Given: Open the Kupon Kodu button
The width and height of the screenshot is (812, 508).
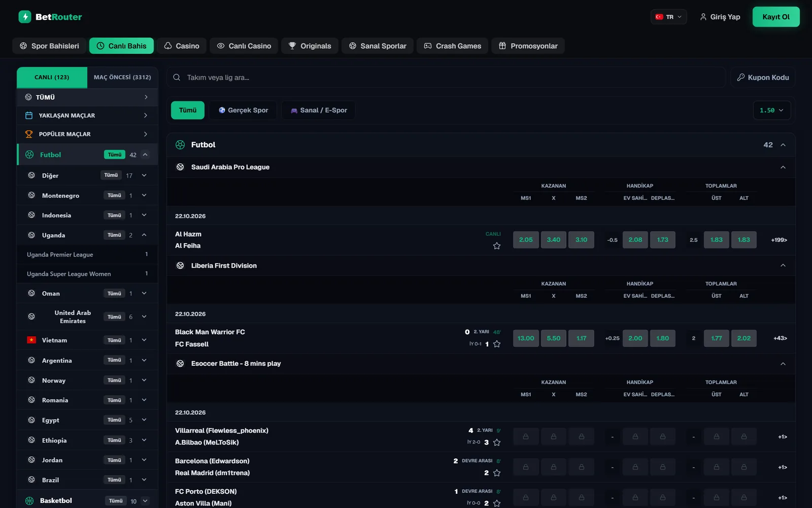Looking at the screenshot, I should tap(763, 77).
